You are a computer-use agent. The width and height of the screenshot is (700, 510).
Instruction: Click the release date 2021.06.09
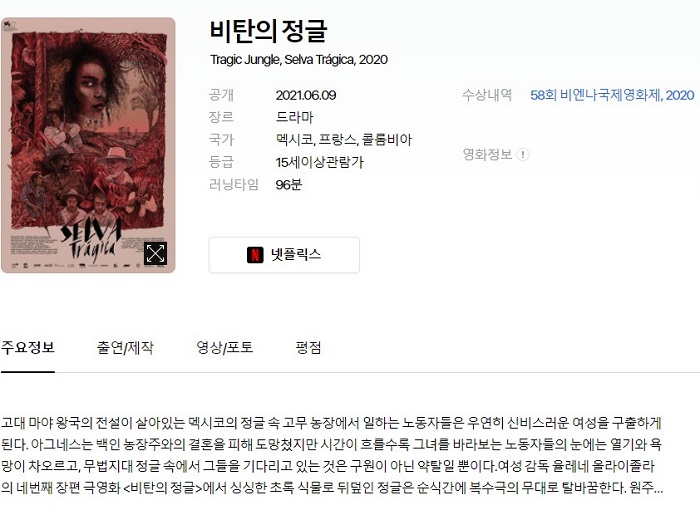click(306, 95)
